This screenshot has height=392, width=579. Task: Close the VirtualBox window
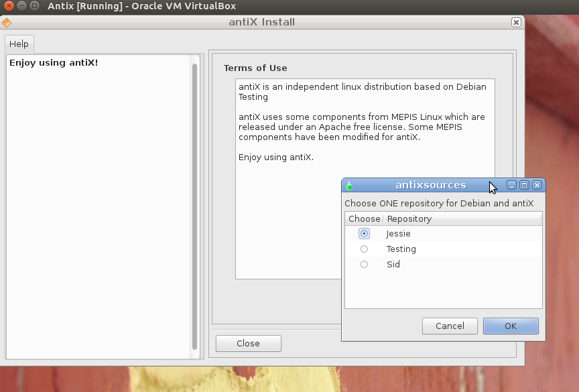9,5
